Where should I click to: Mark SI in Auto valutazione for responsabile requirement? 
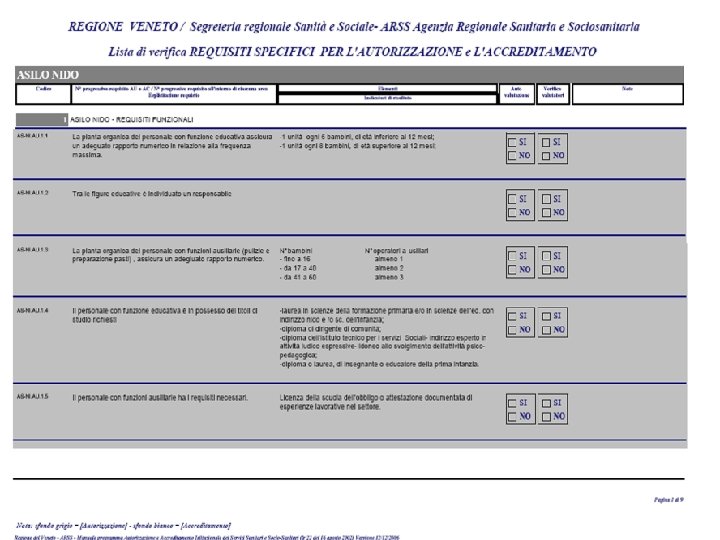click(512, 199)
